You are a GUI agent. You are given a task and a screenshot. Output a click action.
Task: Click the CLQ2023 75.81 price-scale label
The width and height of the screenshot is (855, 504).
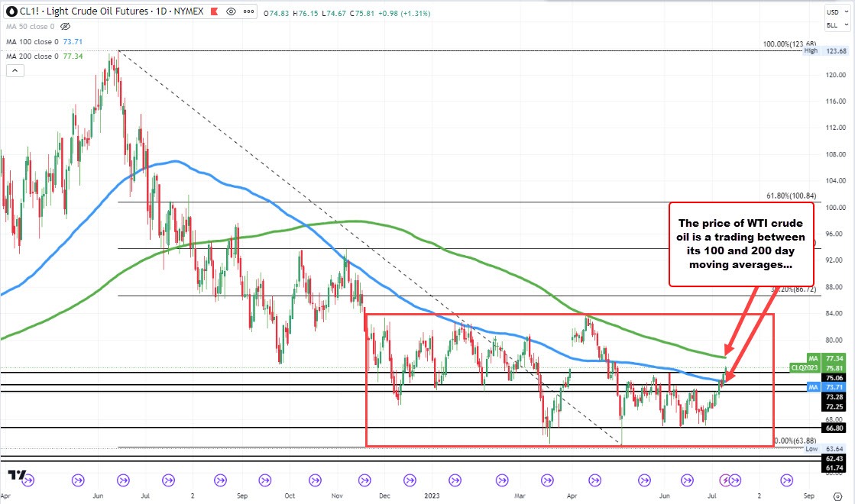tap(817, 368)
